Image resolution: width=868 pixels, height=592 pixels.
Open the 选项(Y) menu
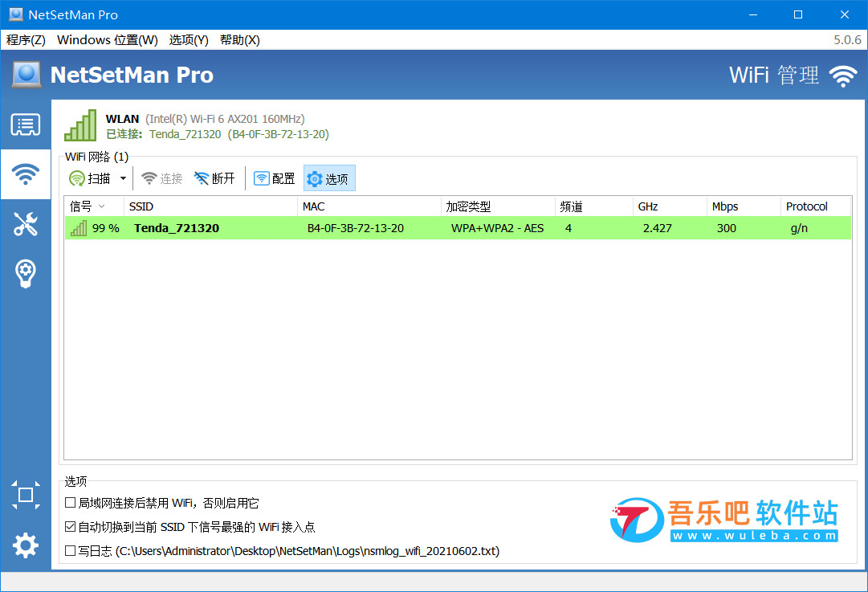click(189, 40)
